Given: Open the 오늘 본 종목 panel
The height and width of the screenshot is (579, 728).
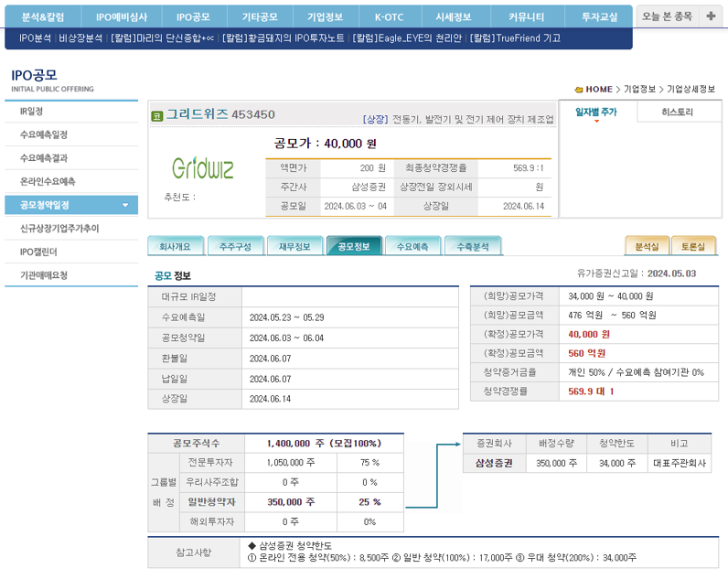Looking at the screenshot, I should pos(667,16).
